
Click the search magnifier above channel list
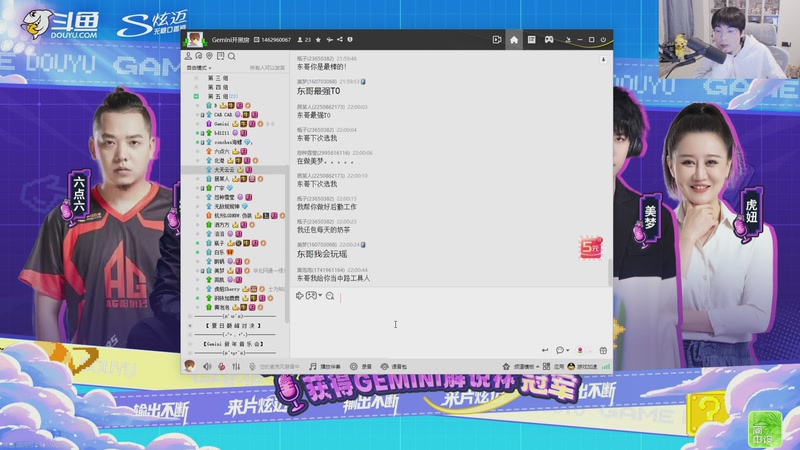click(x=232, y=56)
